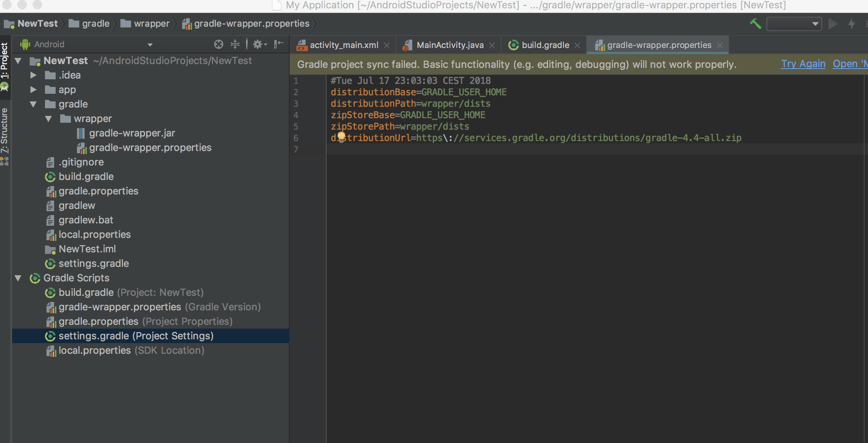Collapse the Gradle Scripts node
Image resolution: width=868 pixels, height=443 pixels.
coord(18,278)
